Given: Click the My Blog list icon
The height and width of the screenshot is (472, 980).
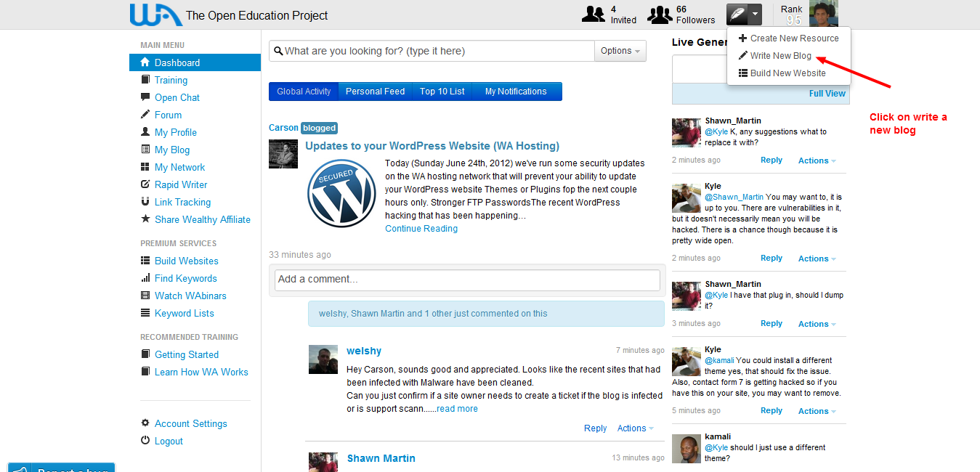Looking at the screenshot, I should coord(145,150).
